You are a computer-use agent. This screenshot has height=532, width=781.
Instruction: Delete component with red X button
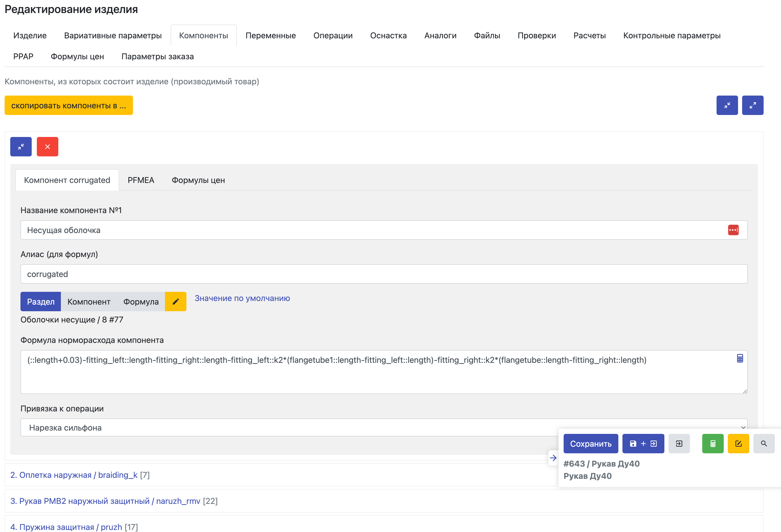pos(47,146)
